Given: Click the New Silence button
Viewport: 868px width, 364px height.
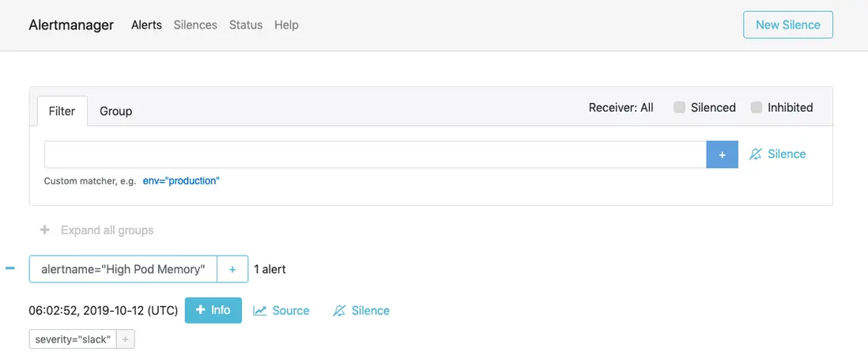Looking at the screenshot, I should [787, 25].
